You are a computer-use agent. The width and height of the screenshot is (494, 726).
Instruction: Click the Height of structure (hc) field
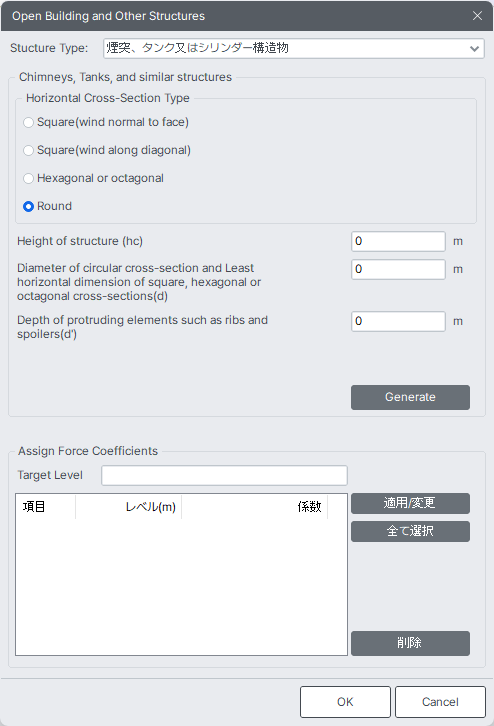tap(398, 241)
